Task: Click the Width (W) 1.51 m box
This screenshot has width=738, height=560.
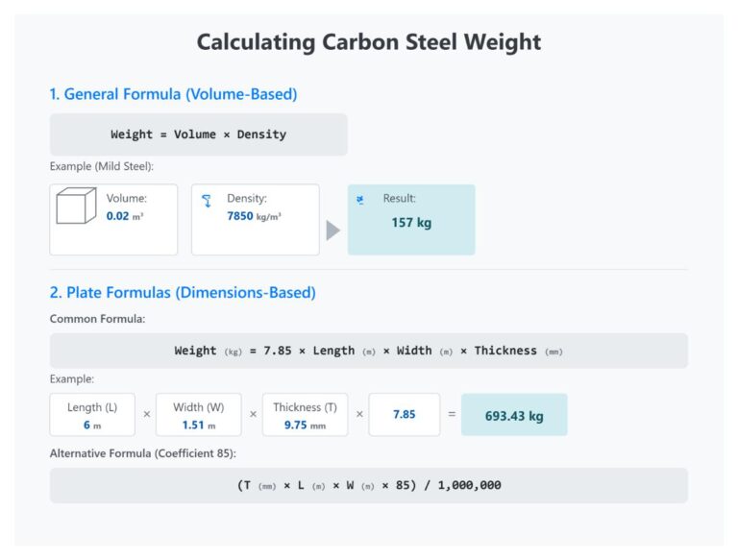Action: 199,415
